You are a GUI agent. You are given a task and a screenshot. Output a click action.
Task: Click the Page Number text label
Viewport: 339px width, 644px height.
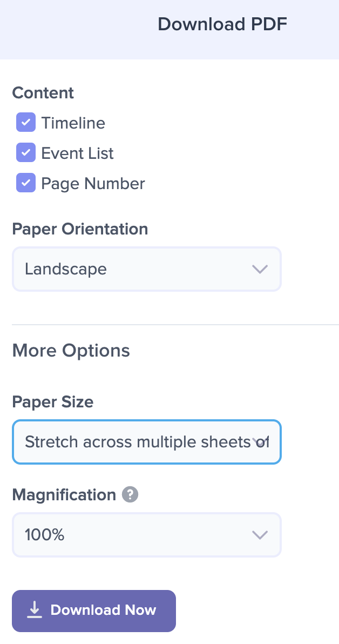93,184
